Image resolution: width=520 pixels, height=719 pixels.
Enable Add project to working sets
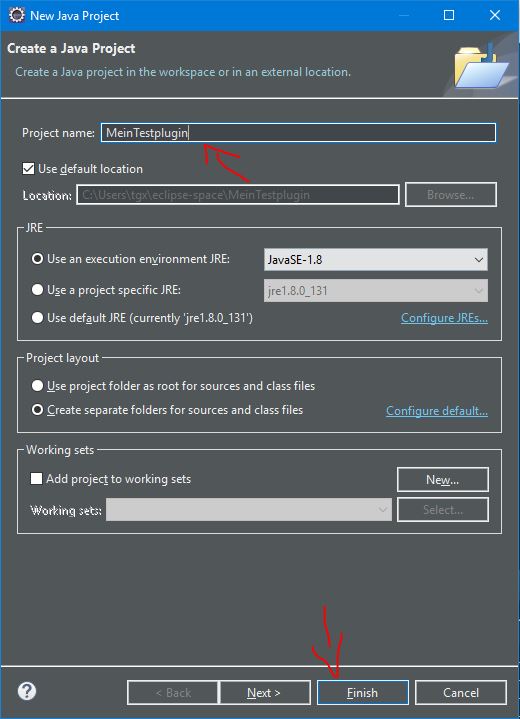coord(36,479)
